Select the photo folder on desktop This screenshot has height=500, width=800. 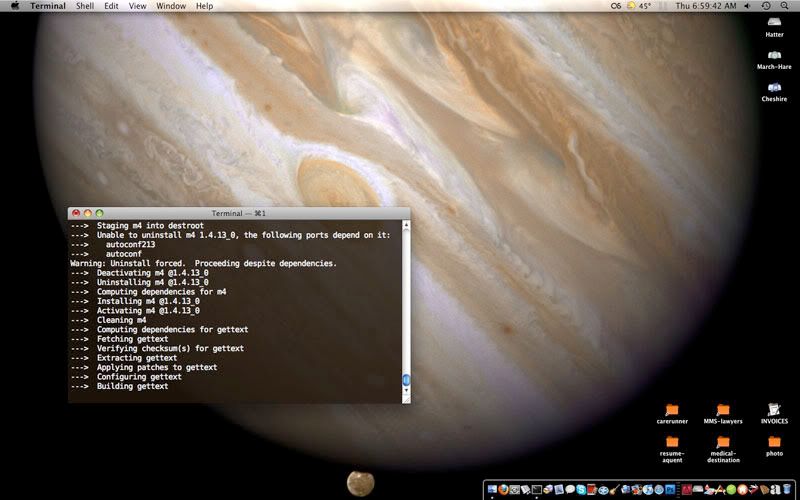[x=774, y=446]
